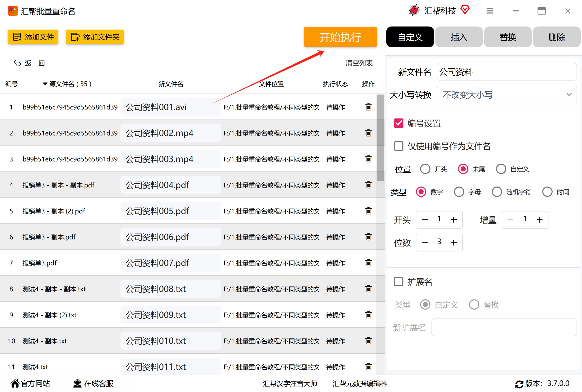Enable 仅使用编号作为文件名 checkbox
The image size is (582, 392).
[398, 146]
